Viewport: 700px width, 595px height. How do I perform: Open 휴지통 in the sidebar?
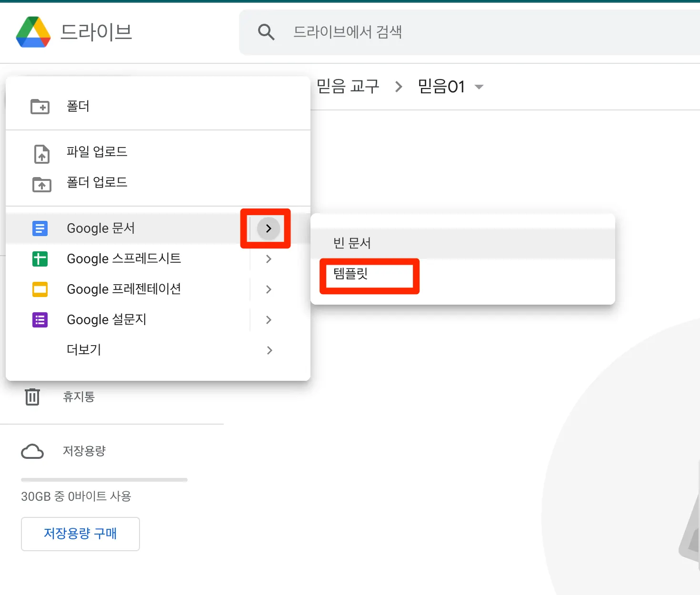[x=79, y=397]
